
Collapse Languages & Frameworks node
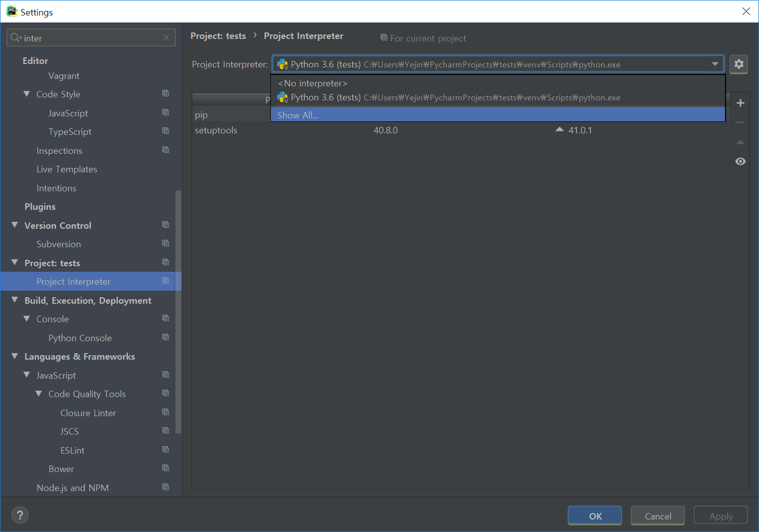(14, 356)
